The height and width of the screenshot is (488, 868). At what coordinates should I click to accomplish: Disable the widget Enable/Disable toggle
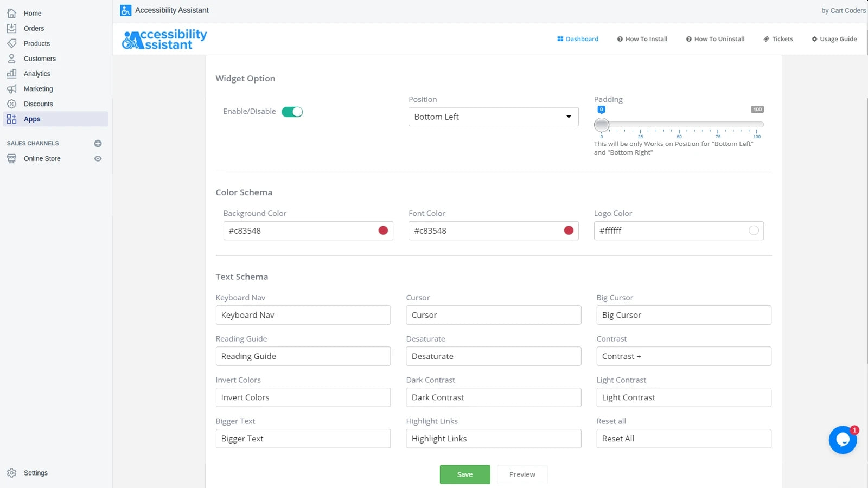tap(292, 112)
